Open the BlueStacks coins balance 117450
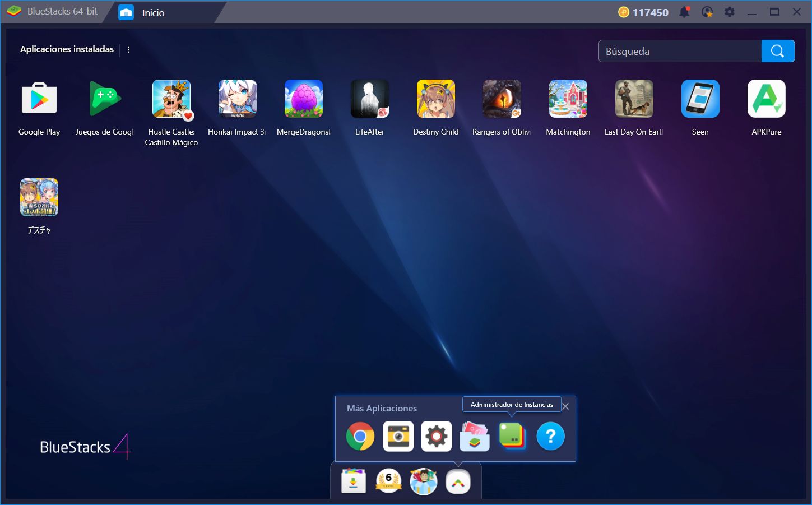Image resolution: width=812 pixels, height=505 pixels. click(x=643, y=12)
